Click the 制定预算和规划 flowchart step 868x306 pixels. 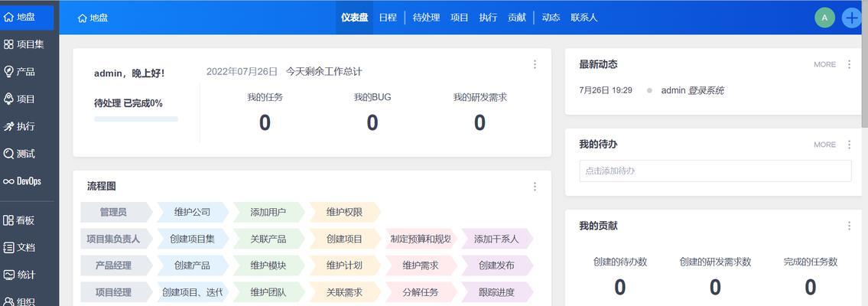pos(420,239)
